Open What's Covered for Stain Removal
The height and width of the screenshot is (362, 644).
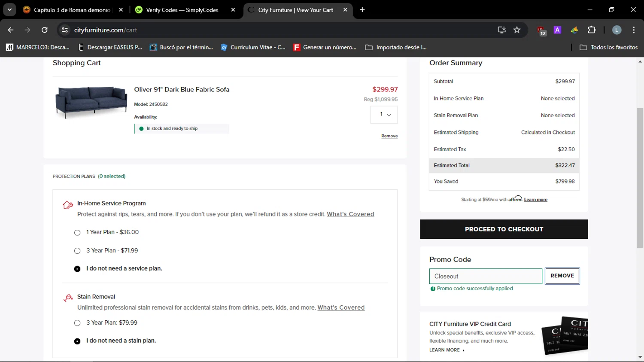pyautogui.click(x=341, y=307)
